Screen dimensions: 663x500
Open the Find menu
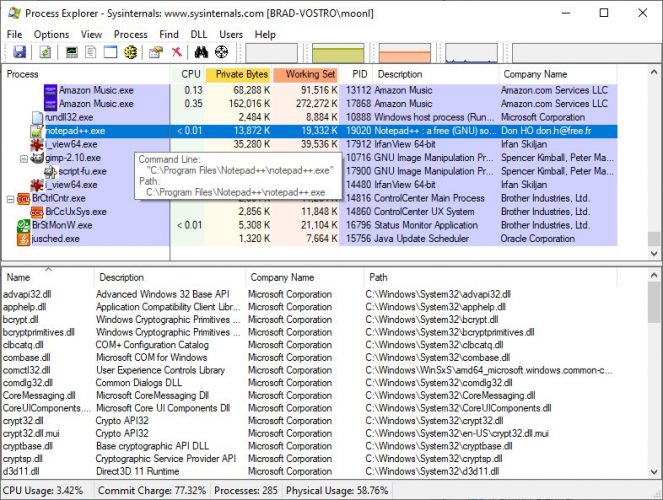tap(169, 34)
